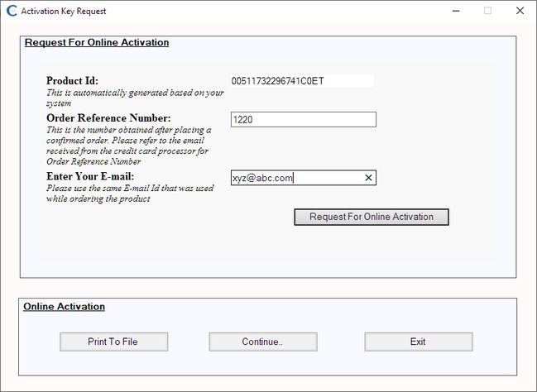Close the Activation Key Request window

point(520,11)
